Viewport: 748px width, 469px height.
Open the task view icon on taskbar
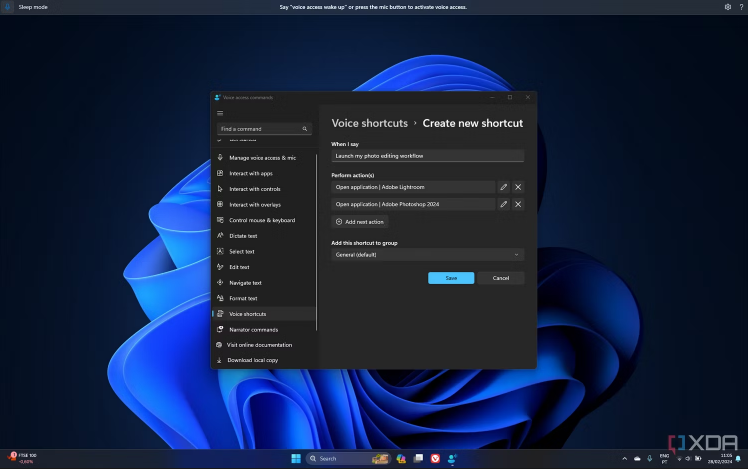click(418, 459)
